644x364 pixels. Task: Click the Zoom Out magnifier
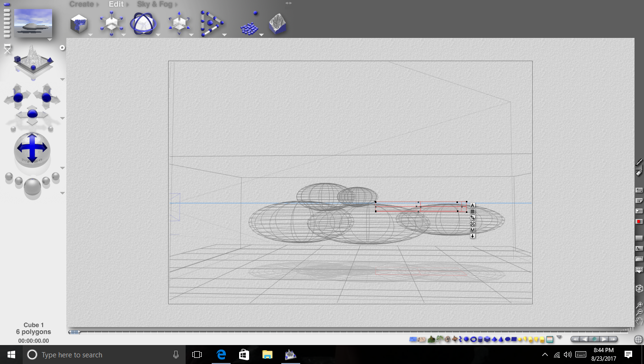pyautogui.click(x=639, y=312)
